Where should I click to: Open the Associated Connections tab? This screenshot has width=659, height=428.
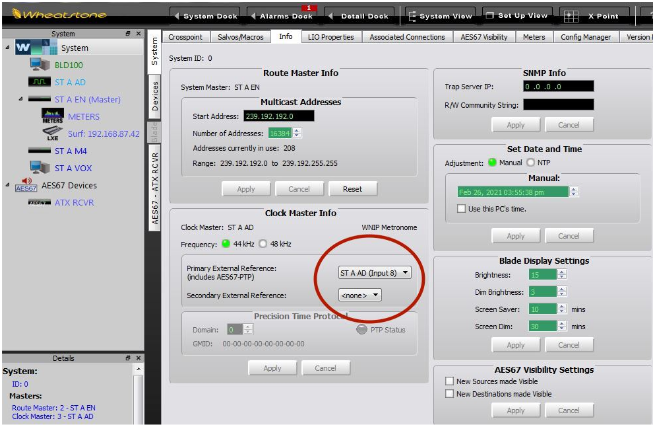(407, 37)
